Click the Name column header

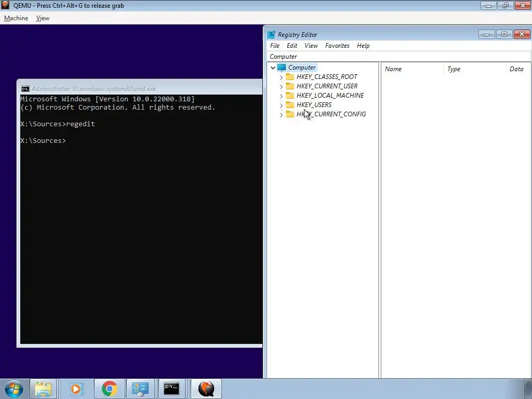click(x=412, y=69)
